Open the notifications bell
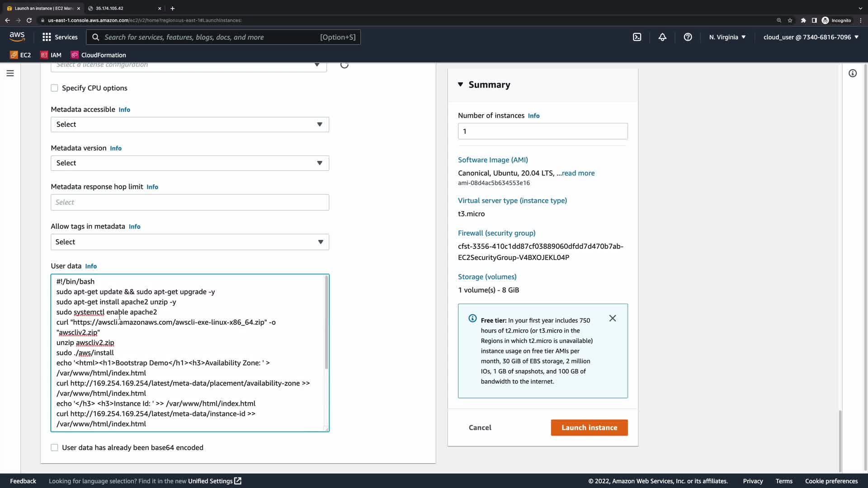This screenshot has height=488, width=868. (662, 37)
